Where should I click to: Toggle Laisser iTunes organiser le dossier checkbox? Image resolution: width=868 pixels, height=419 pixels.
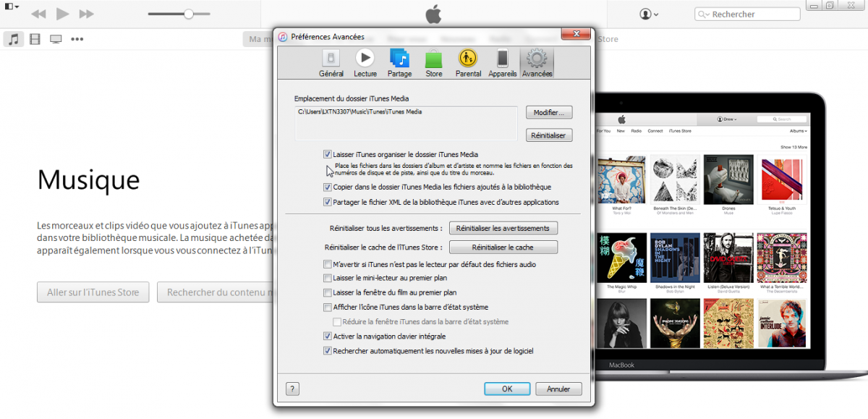tap(328, 154)
